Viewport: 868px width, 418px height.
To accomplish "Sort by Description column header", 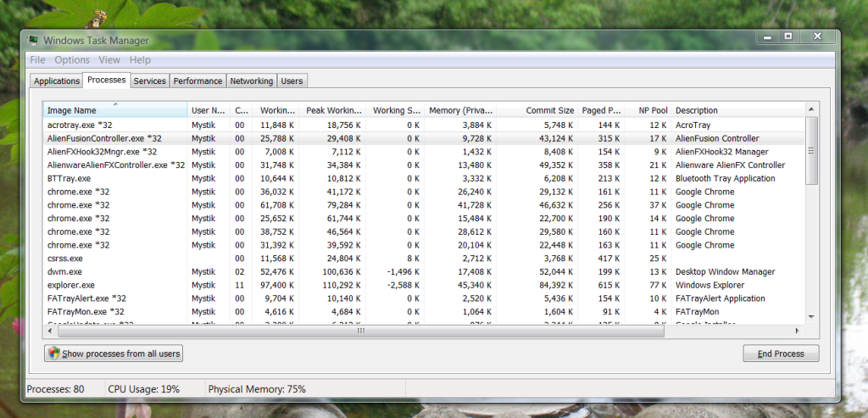I will pyautogui.click(x=738, y=110).
